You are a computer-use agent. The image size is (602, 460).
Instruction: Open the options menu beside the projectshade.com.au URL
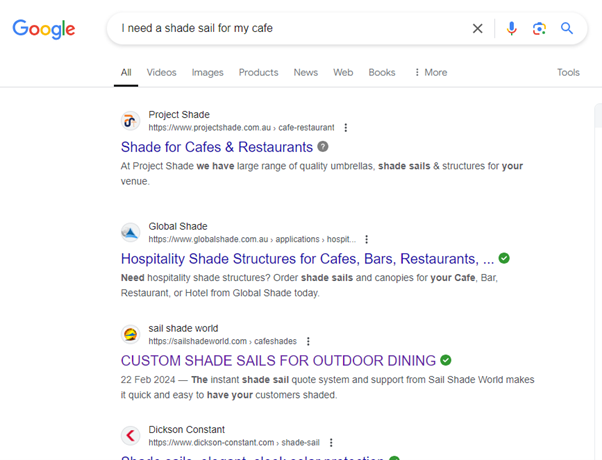346,127
